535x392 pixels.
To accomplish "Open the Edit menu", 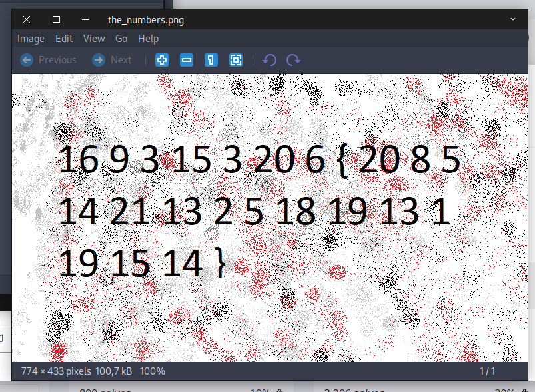I will coord(64,39).
